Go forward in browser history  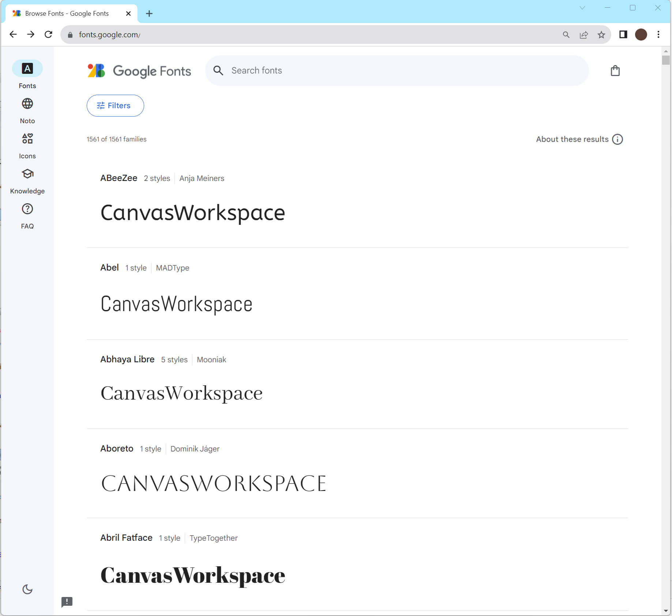pos(31,34)
